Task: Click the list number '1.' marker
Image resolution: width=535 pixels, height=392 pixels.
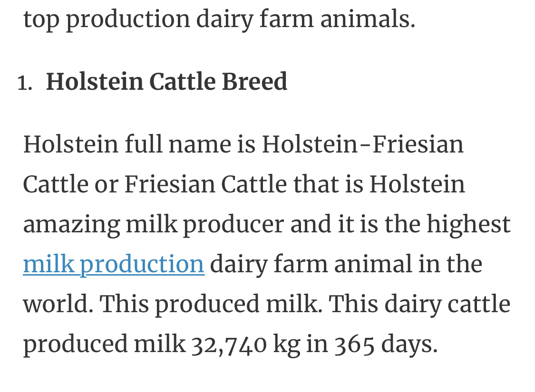Action: [25, 84]
